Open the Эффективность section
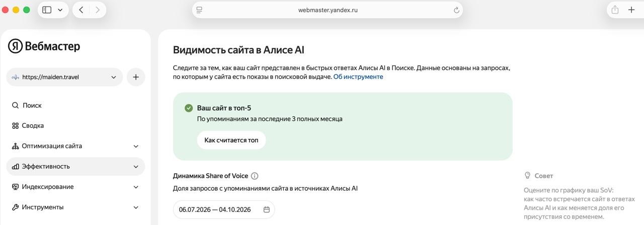The height and width of the screenshot is (225, 644). coord(75,167)
